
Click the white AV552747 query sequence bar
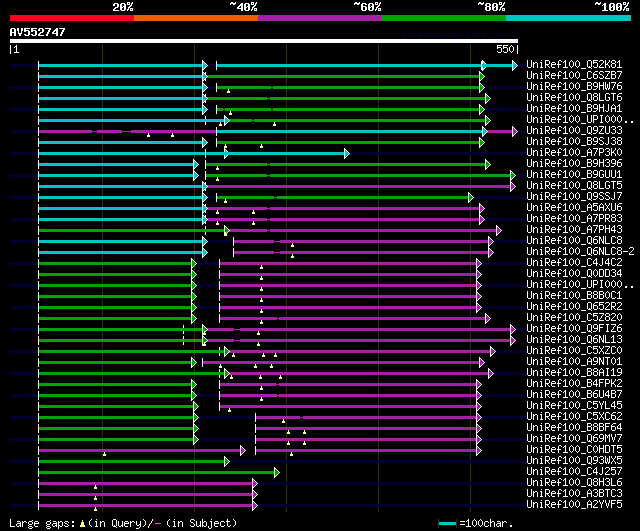[x=264, y=41]
